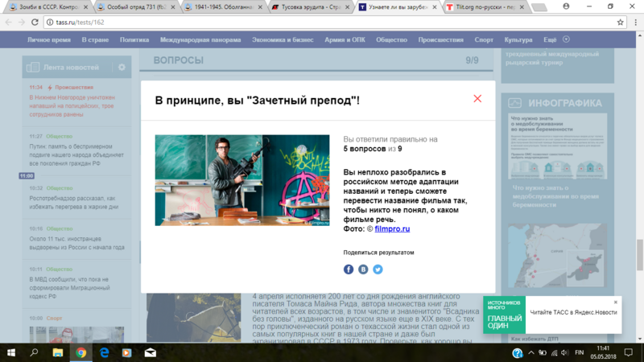The width and height of the screenshot is (644, 362).
Task: Open 'Армия и ОПК' section
Action: (345, 39)
